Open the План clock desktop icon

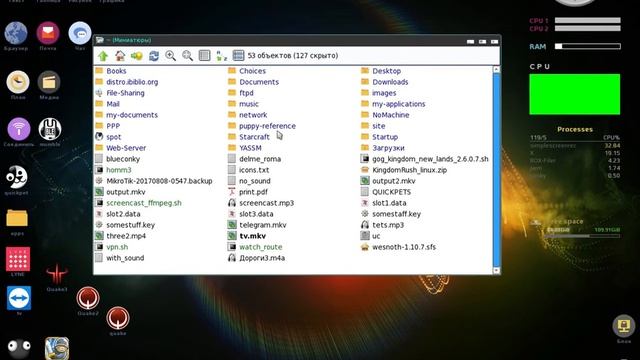pyautogui.click(x=18, y=82)
